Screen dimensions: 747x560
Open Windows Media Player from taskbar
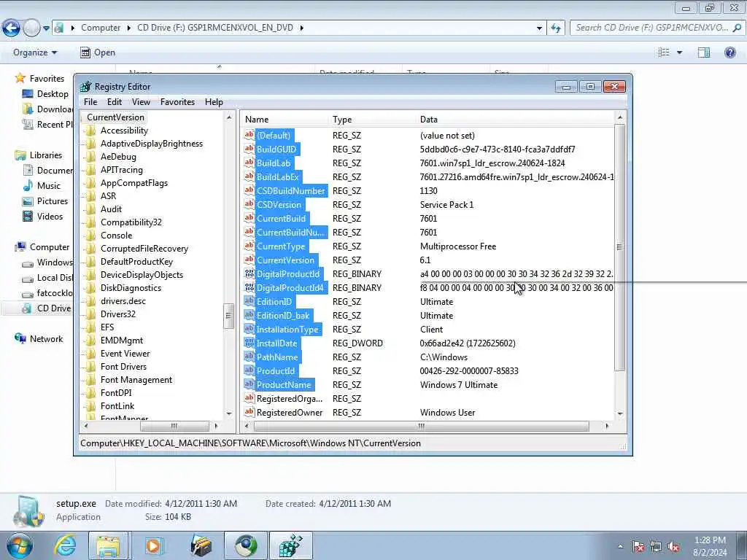[154, 545]
